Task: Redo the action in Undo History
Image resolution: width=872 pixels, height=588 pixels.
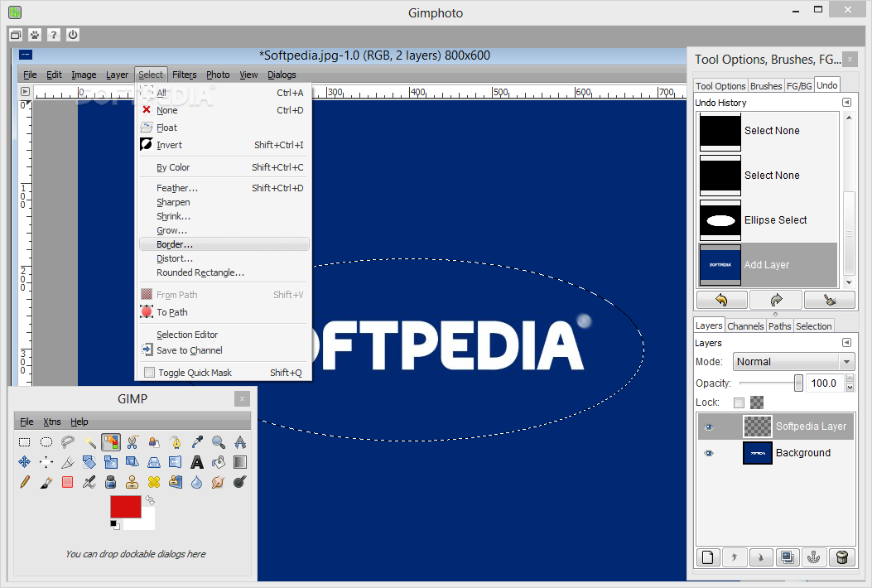Action: pyautogui.click(x=776, y=301)
